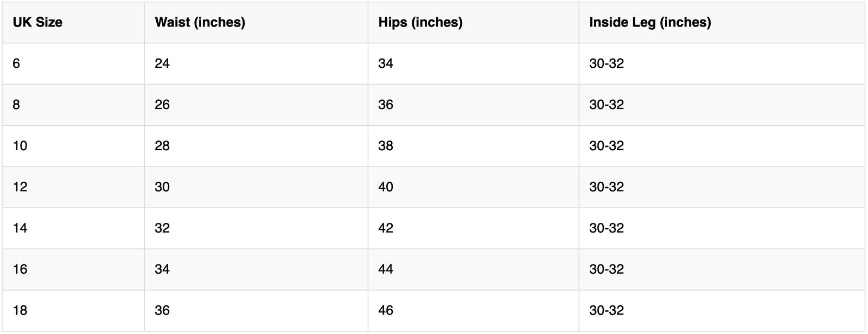Select the UK size 14 cell
This screenshot has width=868, height=334.
(x=20, y=228)
